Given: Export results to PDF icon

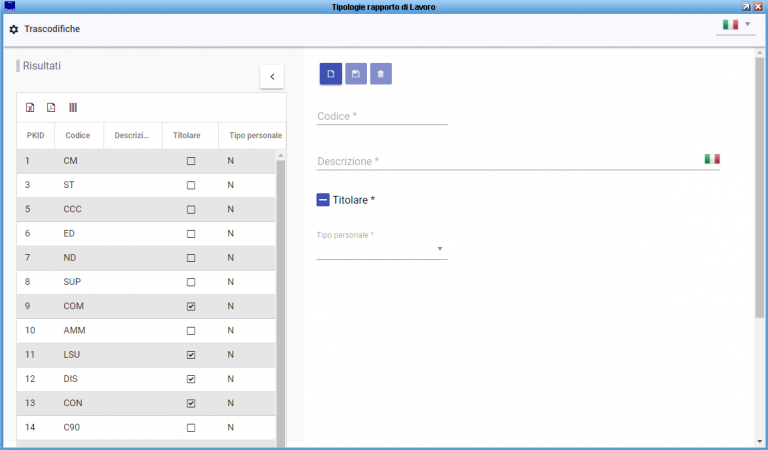Looking at the screenshot, I should [x=51, y=108].
